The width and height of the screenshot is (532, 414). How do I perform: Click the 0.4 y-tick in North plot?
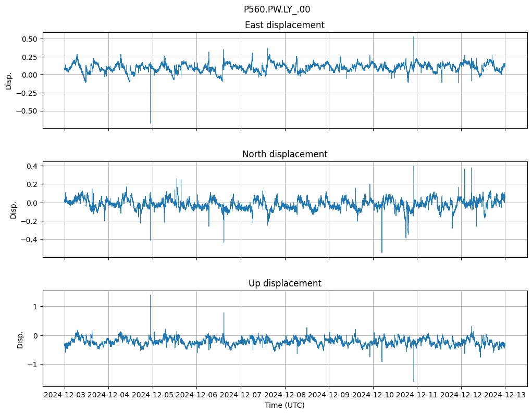coord(32,166)
